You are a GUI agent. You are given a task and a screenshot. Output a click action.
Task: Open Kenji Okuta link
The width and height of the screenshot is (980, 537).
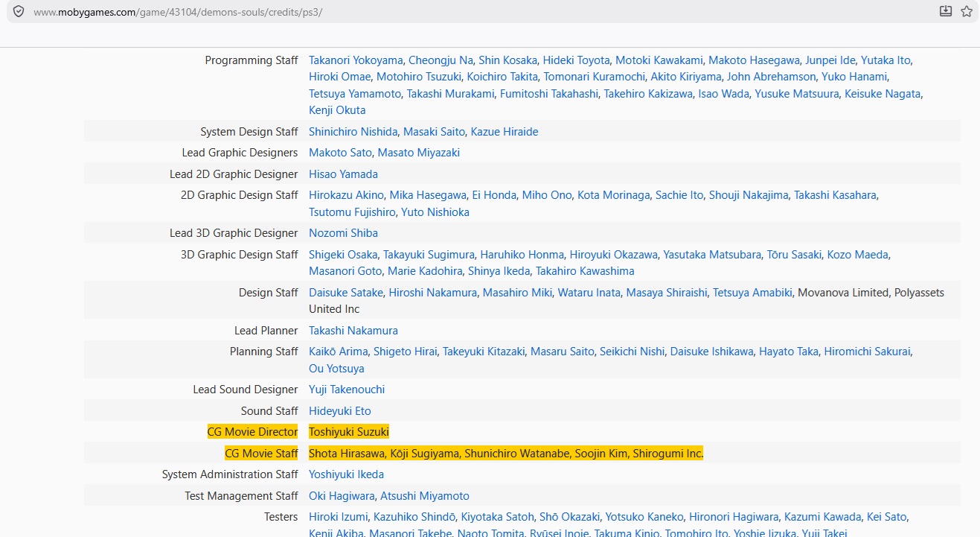337,110
